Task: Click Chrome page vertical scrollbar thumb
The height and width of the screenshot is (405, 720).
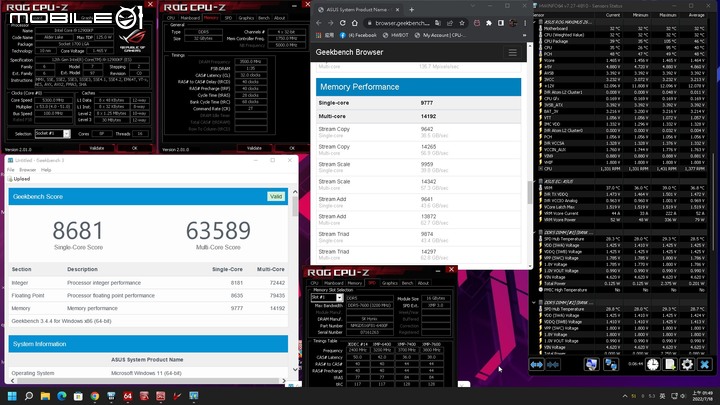Action: (x=529, y=192)
